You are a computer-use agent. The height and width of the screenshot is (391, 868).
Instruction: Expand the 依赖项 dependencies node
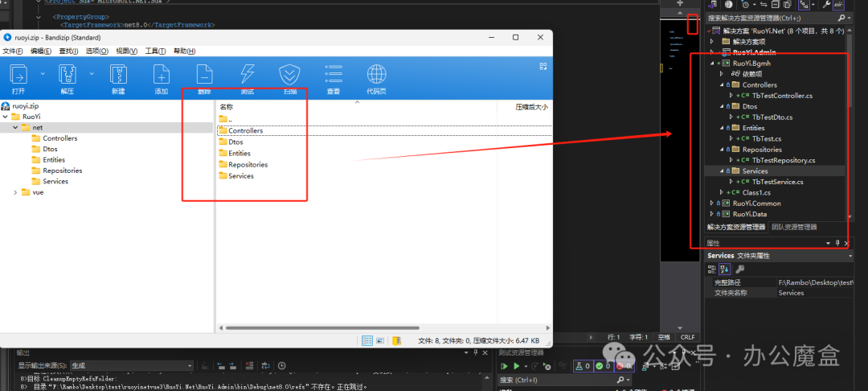721,74
